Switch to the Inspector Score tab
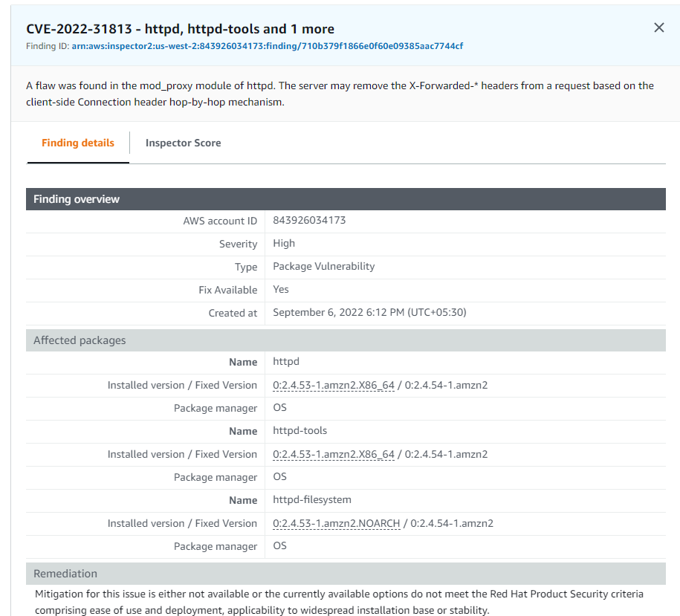Screen dimensions: 680x616 [x=183, y=143]
